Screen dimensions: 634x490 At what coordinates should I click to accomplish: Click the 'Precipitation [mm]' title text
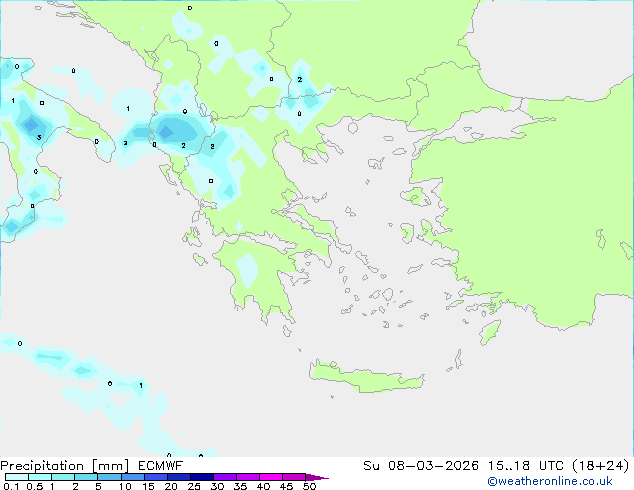[65, 466]
